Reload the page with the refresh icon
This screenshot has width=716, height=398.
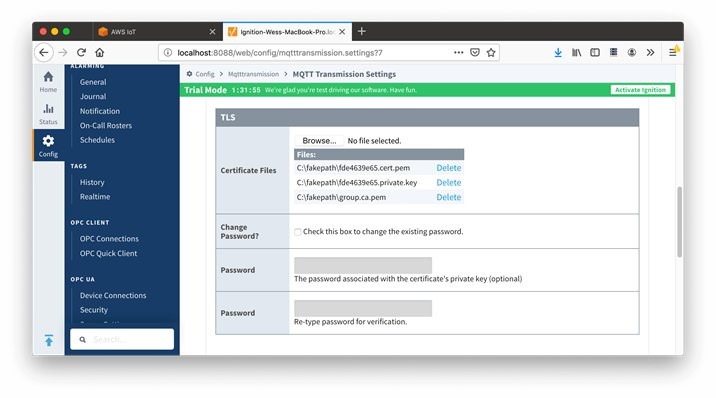coord(81,52)
